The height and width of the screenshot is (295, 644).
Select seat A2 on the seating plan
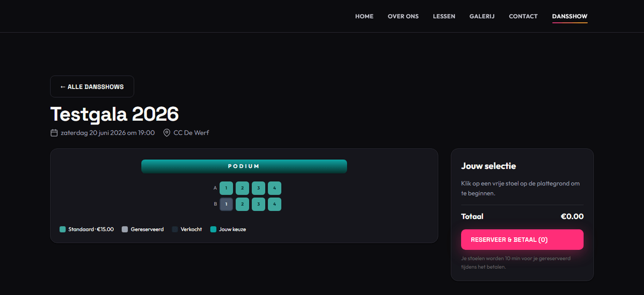pyautogui.click(x=243, y=188)
